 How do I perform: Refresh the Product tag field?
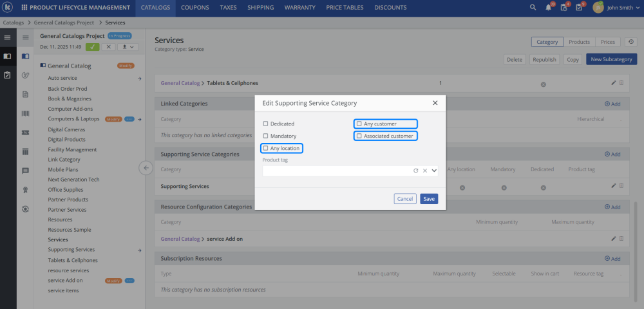(416, 171)
